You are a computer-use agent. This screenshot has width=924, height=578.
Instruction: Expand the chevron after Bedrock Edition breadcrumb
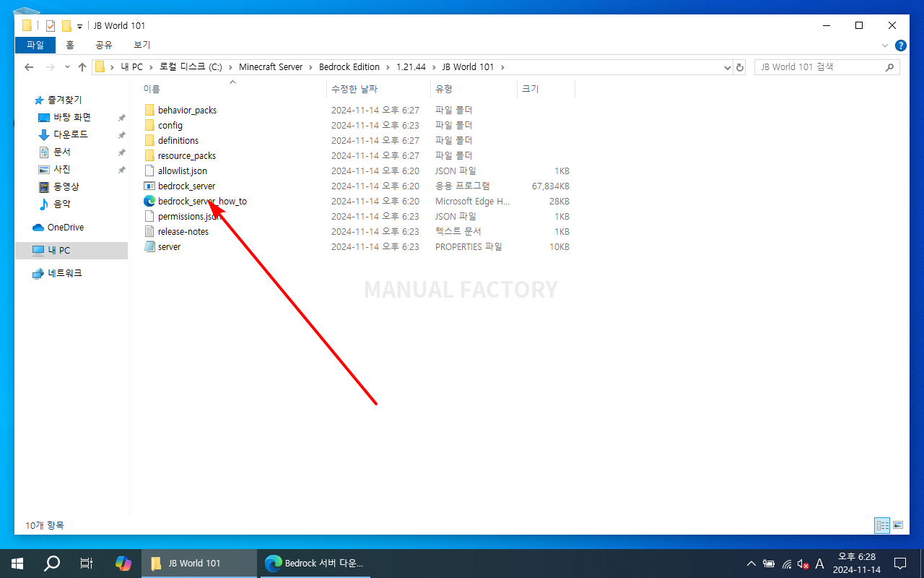pos(388,67)
